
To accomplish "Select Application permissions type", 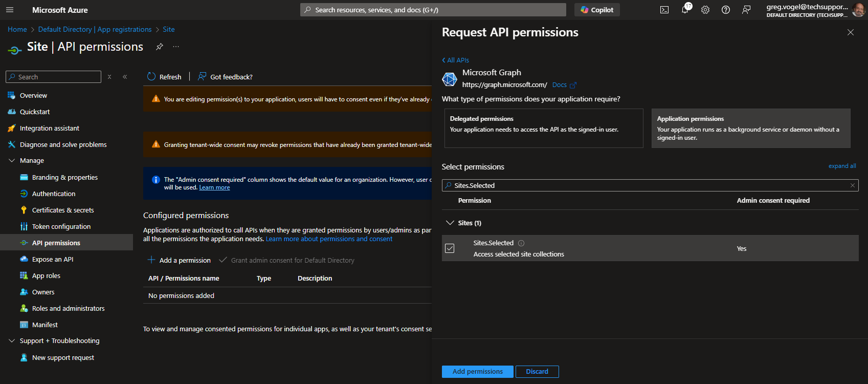I will click(750, 128).
